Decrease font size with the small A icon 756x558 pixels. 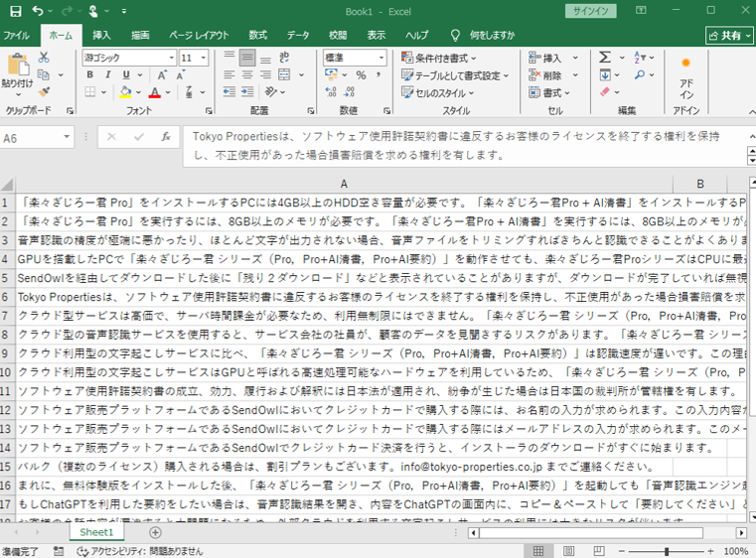click(181, 75)
